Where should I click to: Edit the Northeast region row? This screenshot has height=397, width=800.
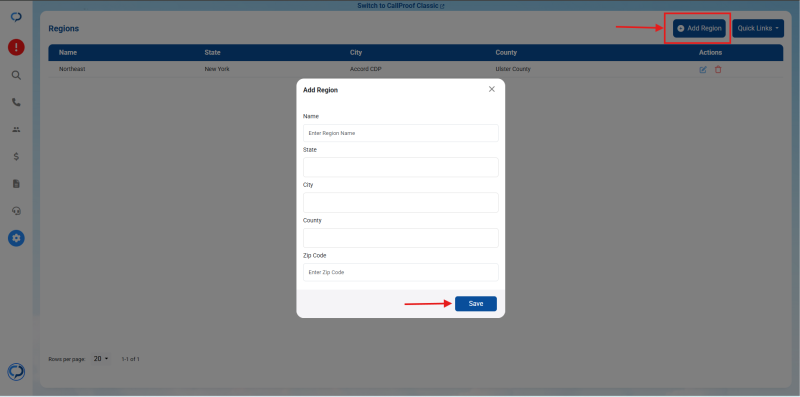tap(703, 69)
